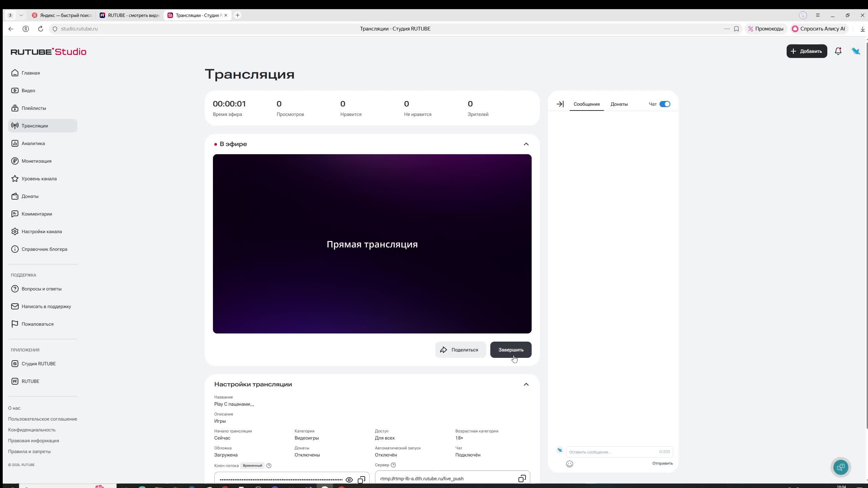Switch to the RUTUBE browser tab
The width and height of the screenshot is (868, 488).
130,15
